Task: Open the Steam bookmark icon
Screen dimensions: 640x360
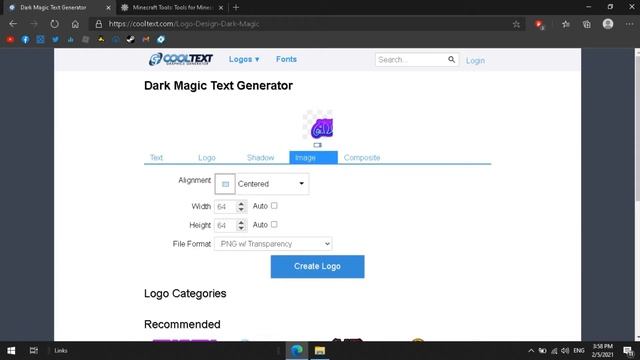Action: pos(131,40)
